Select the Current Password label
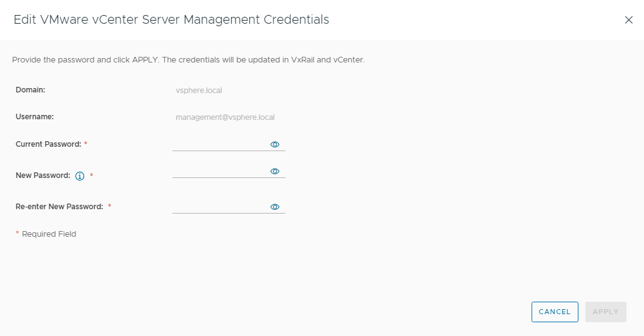The height and width of the screenshot is (336, 644). point(49,144)
